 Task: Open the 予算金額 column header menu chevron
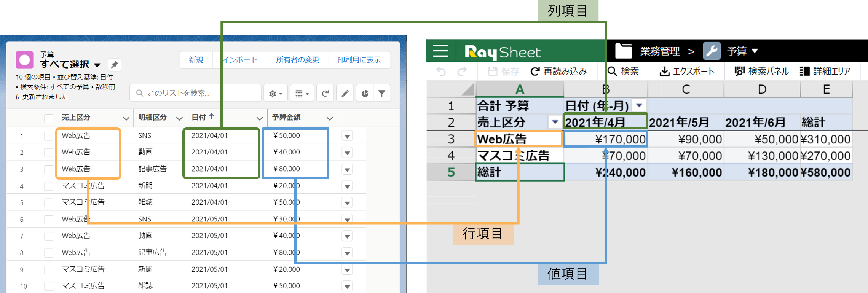[330, 118]
